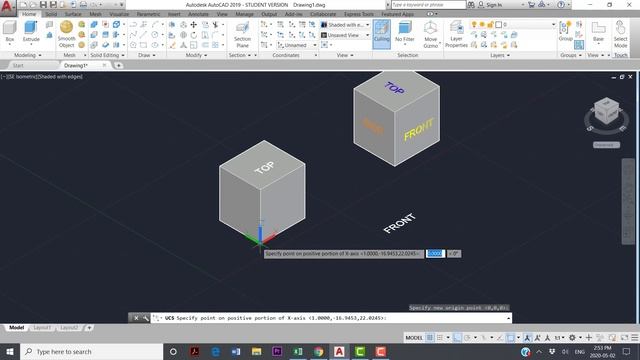Open the Manage ribbon tab
Image resolution: width=640 pixels, height=360 pixels.
point(244,14)
